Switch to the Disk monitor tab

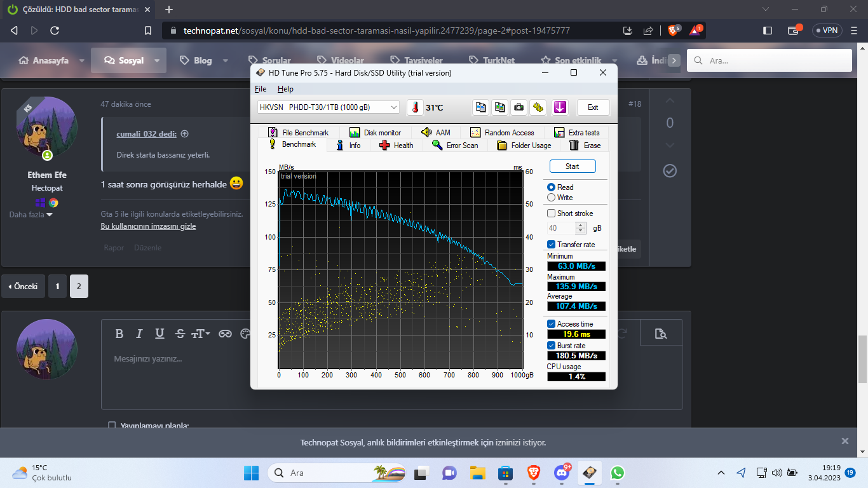[375, 132]
